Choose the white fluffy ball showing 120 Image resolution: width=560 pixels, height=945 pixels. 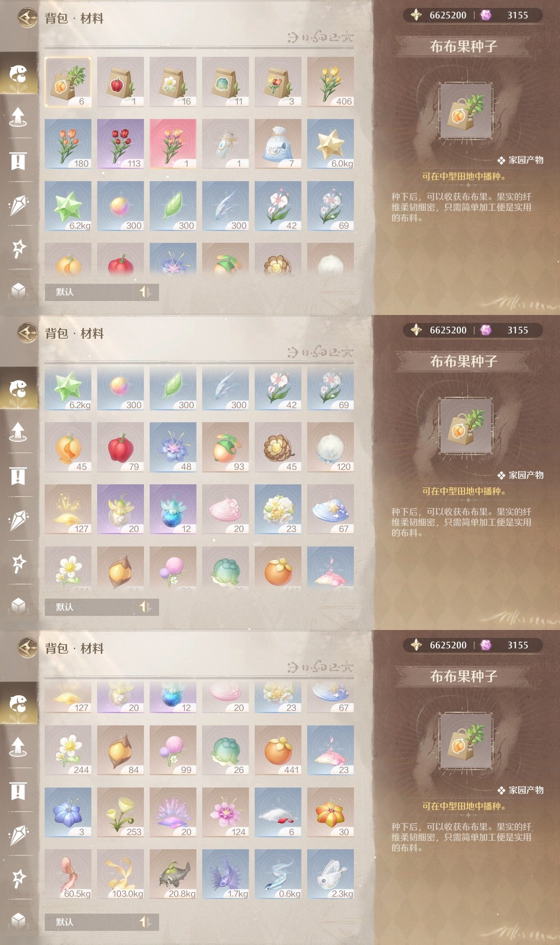coord(330,447)
